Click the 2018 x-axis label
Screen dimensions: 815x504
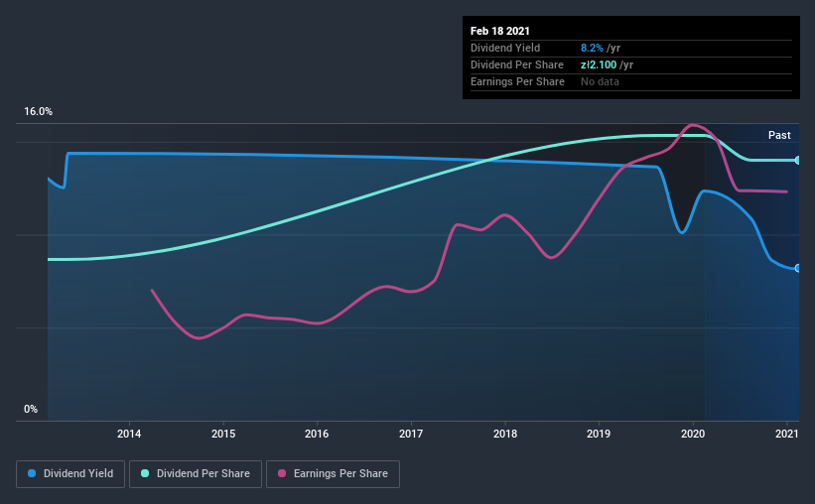504,434
